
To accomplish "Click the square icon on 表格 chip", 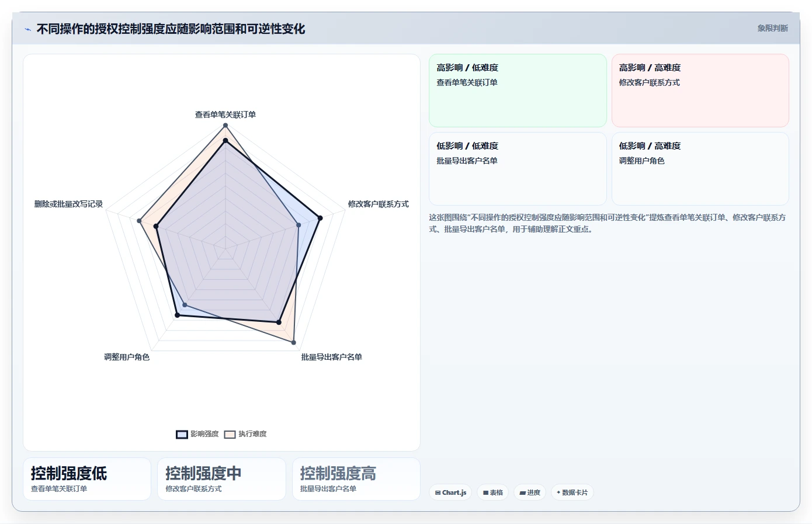I will coord(485,493).
